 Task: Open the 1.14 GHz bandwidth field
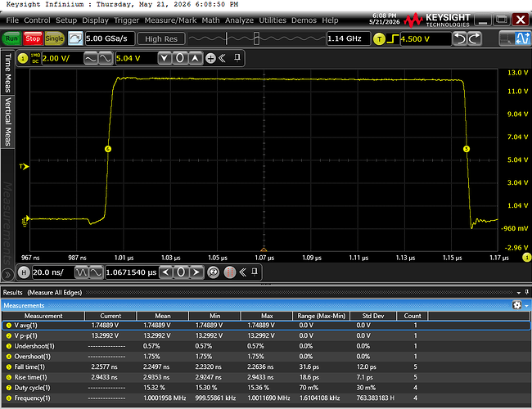(348, 38)
